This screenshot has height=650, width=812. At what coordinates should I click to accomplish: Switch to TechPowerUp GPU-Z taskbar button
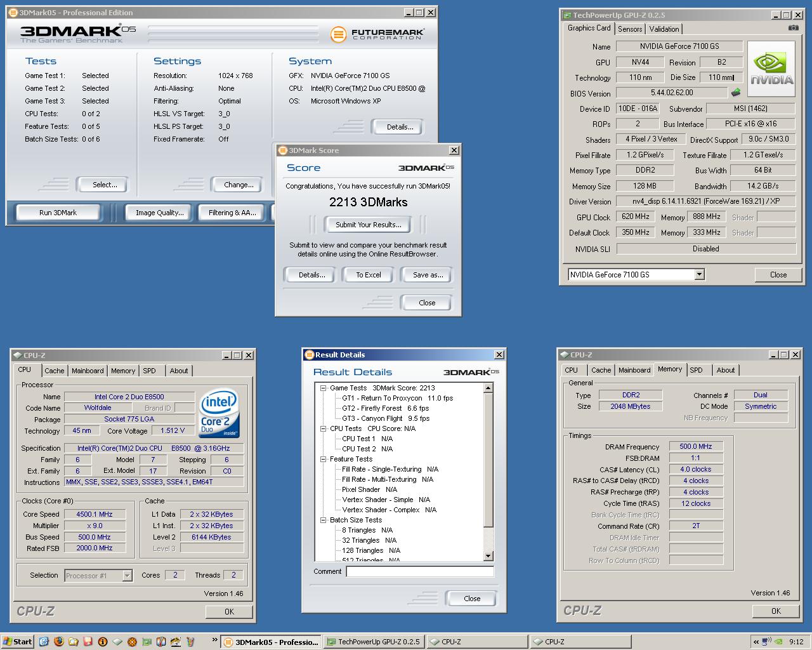(374, 642)
